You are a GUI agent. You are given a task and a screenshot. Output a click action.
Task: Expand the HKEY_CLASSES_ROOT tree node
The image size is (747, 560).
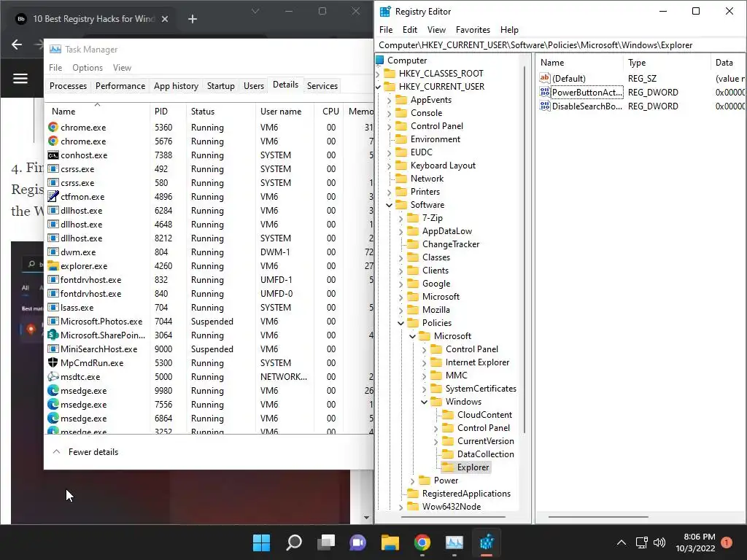coord(379,74)
